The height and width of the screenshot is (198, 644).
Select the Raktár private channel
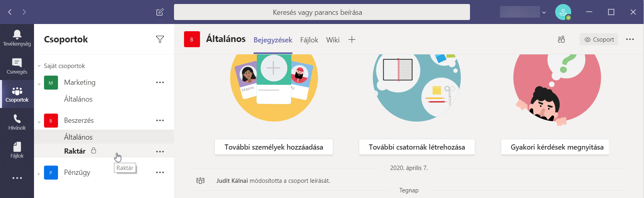pyautogui.click(x=75, y=151)
